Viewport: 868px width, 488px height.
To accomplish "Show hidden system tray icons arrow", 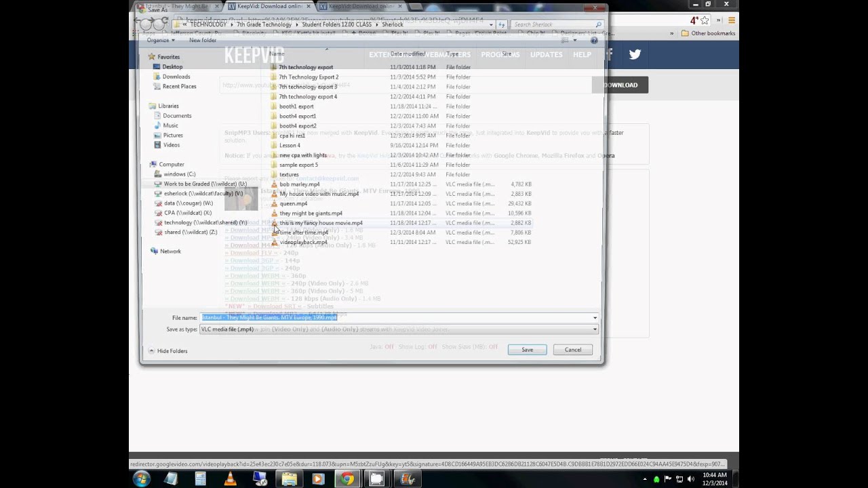I will [x=645, y=480].
